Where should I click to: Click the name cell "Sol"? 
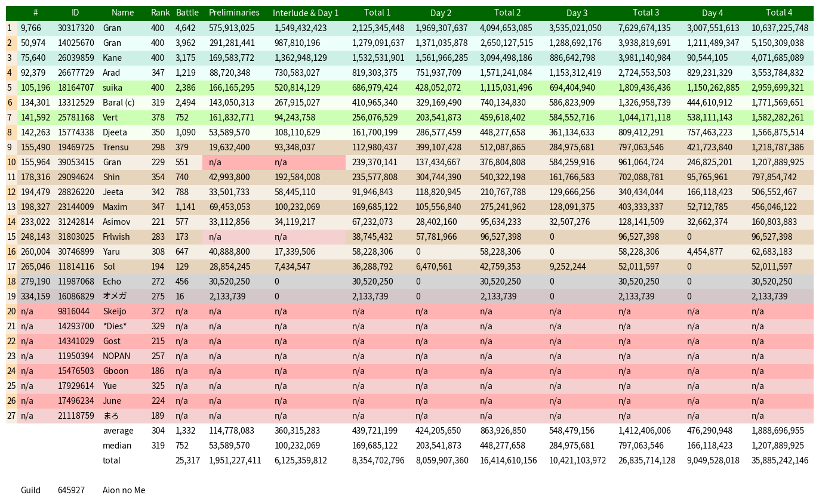coord(109,267)
